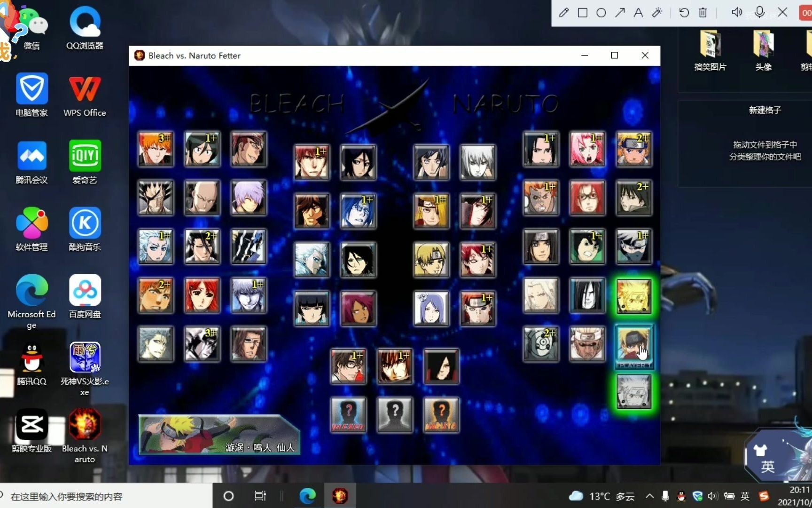Switch to Bleach vs. Naruto taskbar app
Screen dimensions: 812x508
click(x=340, y=496)
